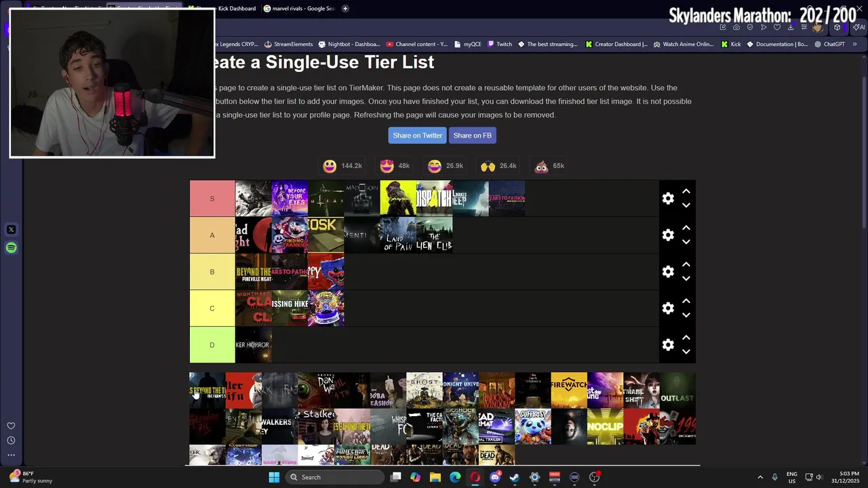Screen dimensions: 868x488
Task: Open a new browser tab
Action: tap(345, 9)
